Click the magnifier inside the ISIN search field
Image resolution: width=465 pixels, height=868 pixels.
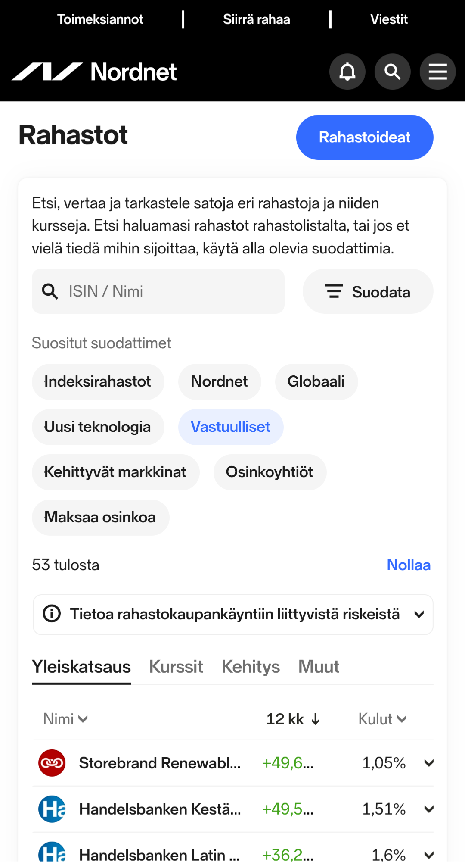pyautogui.click(x=50, y=291)
